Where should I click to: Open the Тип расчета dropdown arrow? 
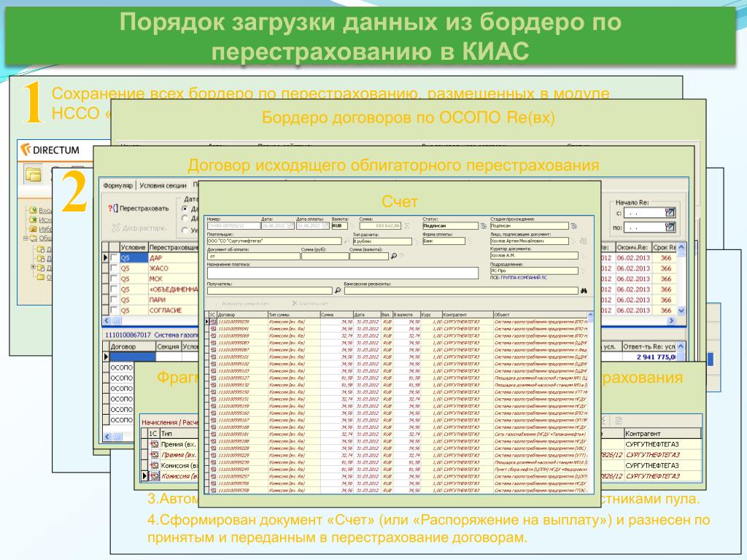[416, 241]
